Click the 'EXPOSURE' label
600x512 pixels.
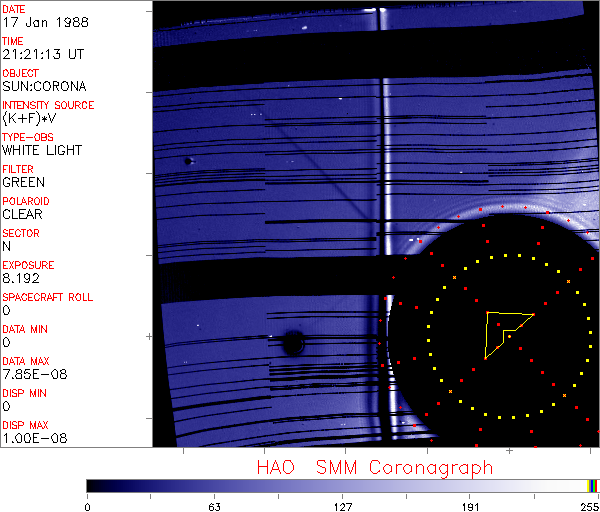[28, 265]
